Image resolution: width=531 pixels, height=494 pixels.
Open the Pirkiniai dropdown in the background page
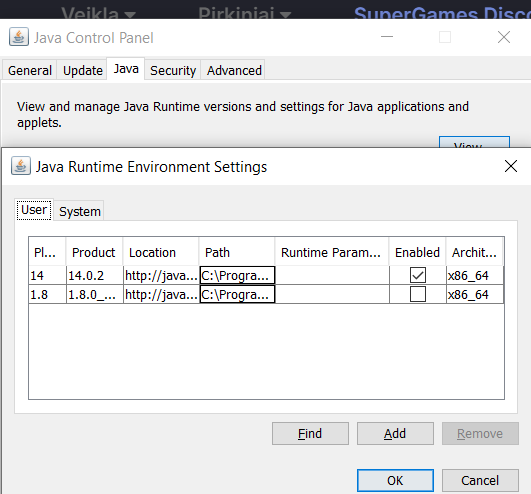[245, 14]
